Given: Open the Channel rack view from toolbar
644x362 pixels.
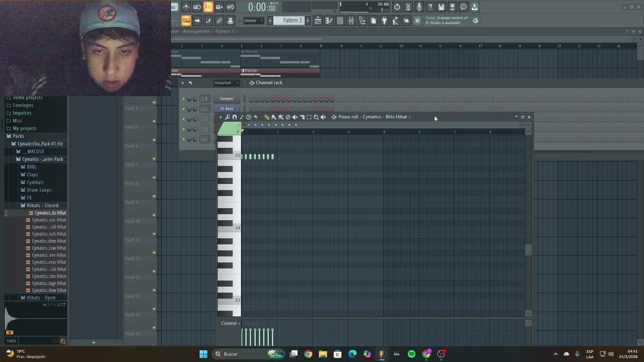Looking at the screenshot, I should [x=340, y=21].
